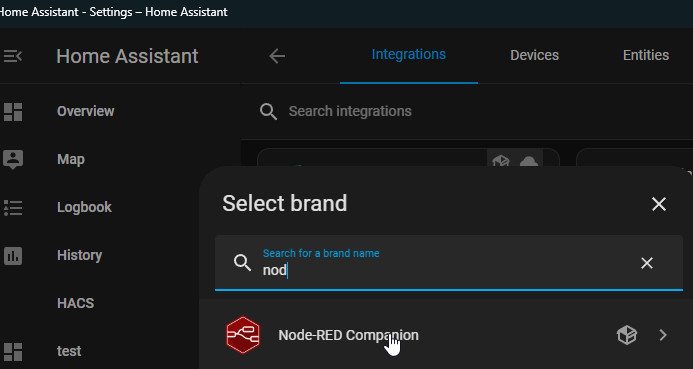Click the custom integration box icon
The image size is (693, 369).
click(x=627, y=335)
